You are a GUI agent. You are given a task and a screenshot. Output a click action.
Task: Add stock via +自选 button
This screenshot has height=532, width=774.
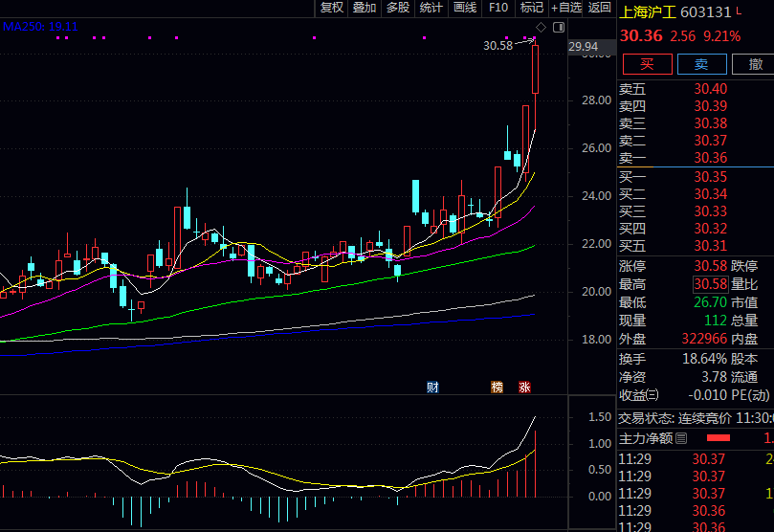coord(565,8)
